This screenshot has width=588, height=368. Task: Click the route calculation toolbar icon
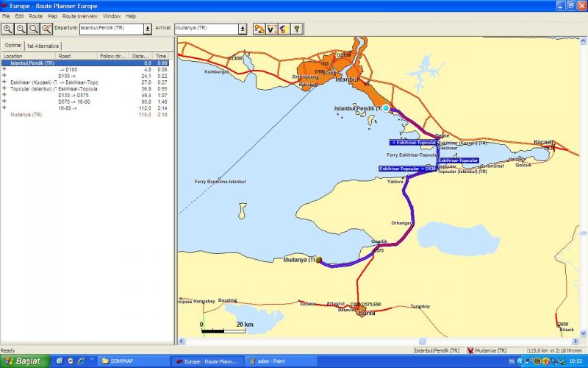[259, 29]
